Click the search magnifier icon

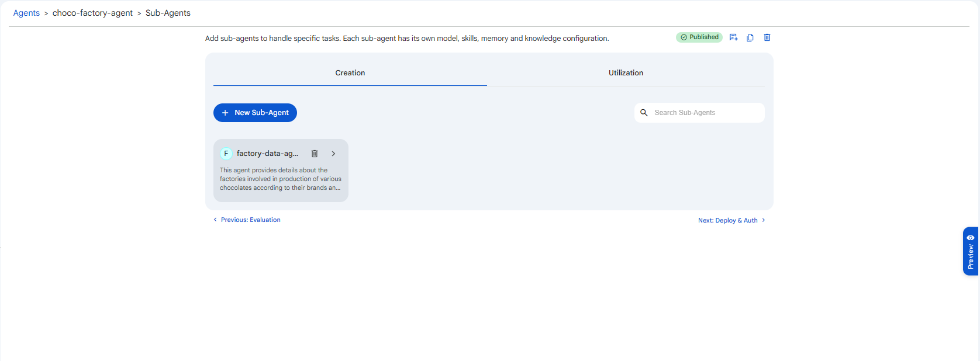click(644, 113)
